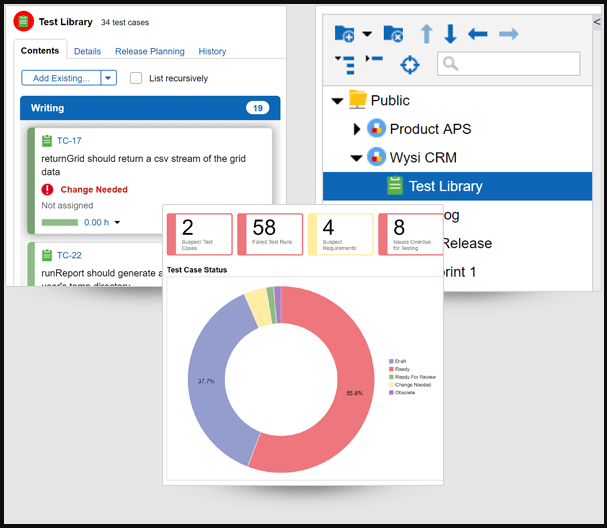
Task: Click the yellow Change Needed donut segment
Action: coord(258,308)
